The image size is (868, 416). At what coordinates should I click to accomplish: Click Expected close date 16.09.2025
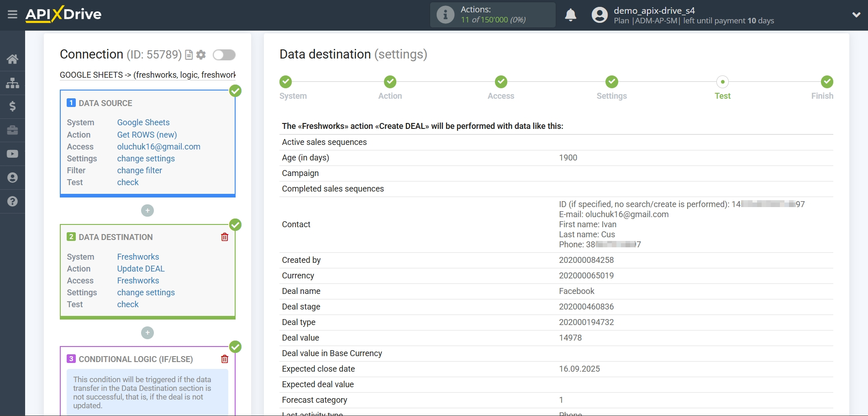coord(579,369)
